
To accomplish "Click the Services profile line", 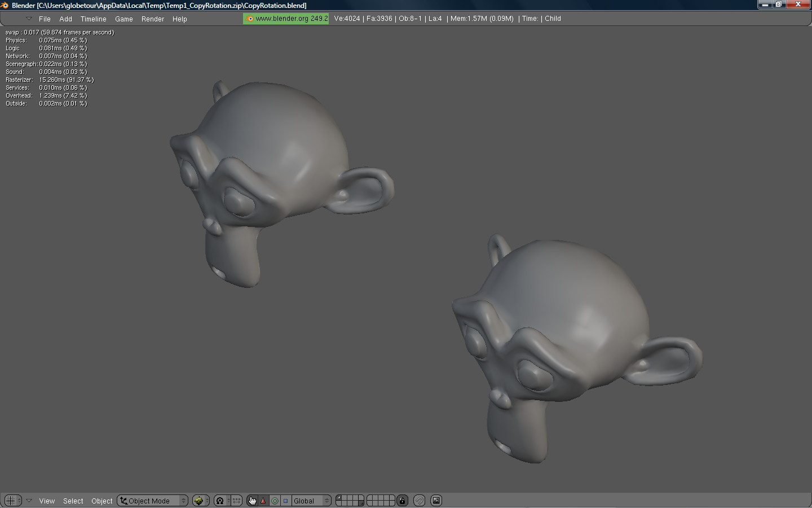I will (46, 87).
